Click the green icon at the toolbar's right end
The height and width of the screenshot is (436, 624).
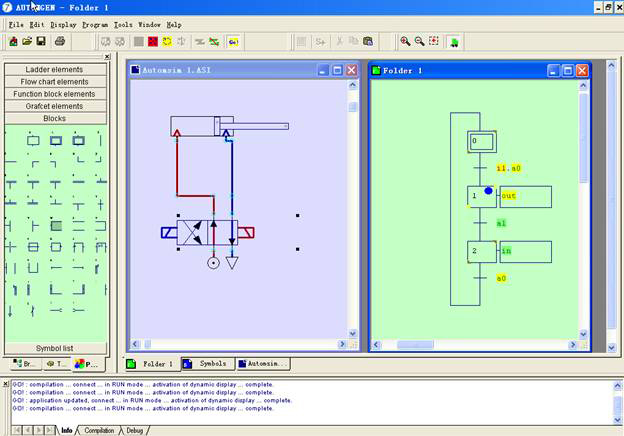coord(454,42)
